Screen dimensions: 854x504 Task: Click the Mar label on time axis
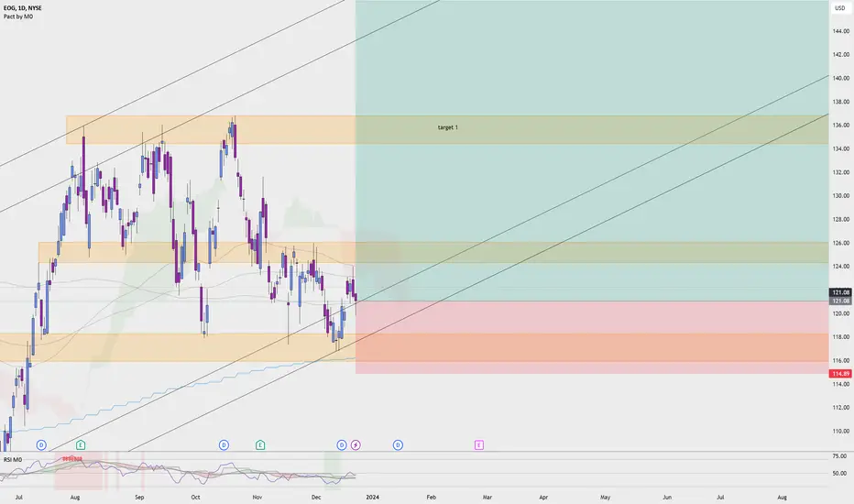[x=487, y=497]
